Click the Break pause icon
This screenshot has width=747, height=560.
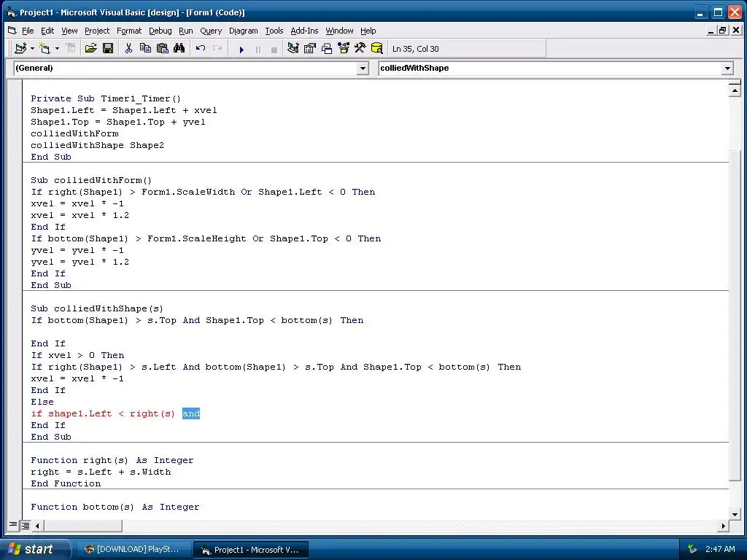click(x=258, y=49)
